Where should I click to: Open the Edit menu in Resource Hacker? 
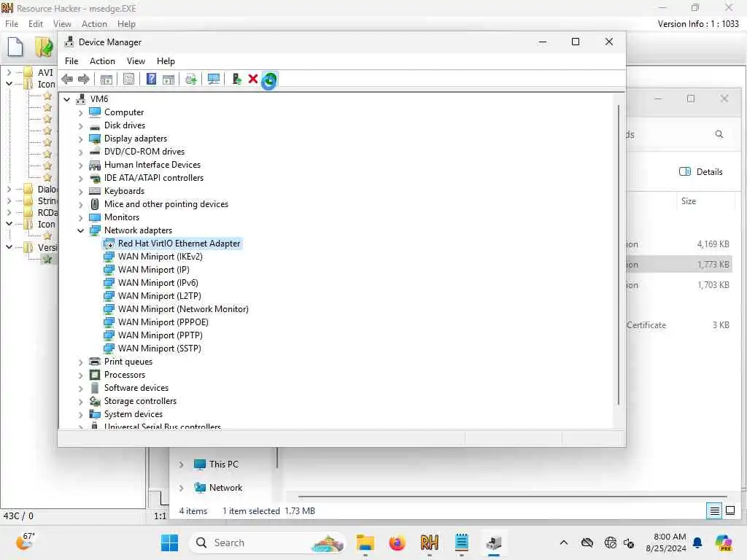36,24
